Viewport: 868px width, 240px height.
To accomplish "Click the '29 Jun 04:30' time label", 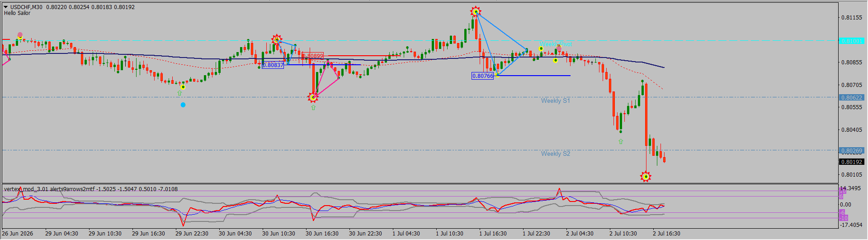I will 61,234.
